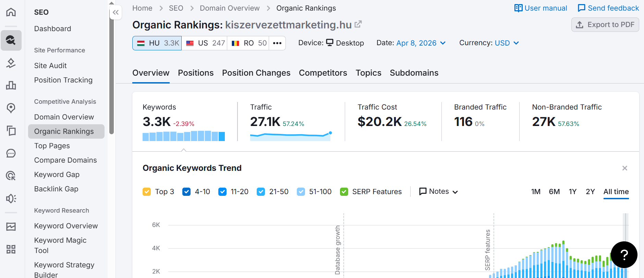Viewport: 644px width, 278px height.
Task: Switch to the Positions tab
Action: click(x=196, y=73)
